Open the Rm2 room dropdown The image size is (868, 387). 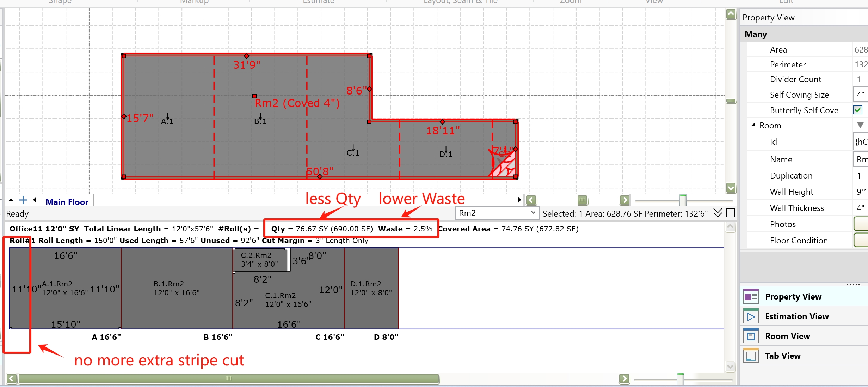(533, 213)
